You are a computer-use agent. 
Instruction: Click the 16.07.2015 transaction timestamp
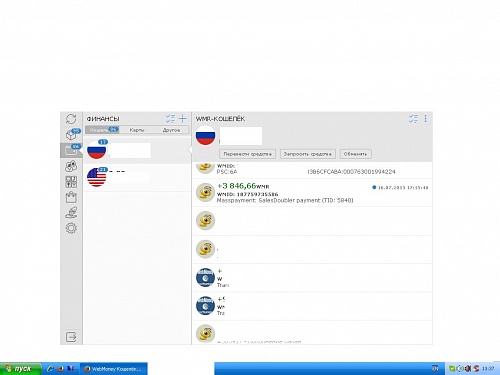click(x=403, y=188)
